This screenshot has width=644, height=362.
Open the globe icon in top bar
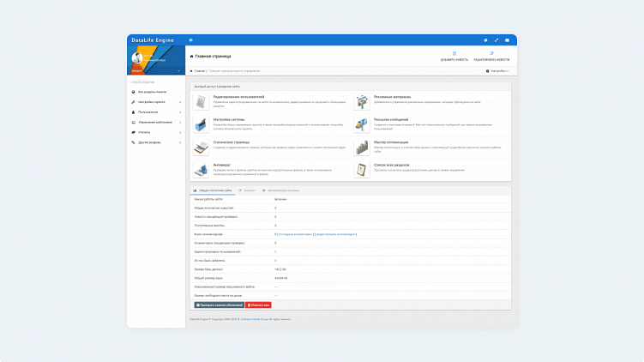coord(485,40)
